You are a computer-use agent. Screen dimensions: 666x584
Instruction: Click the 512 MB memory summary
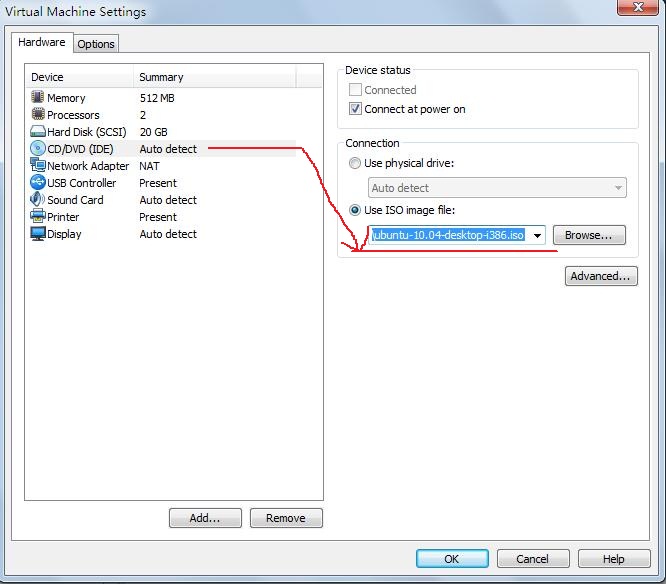pos(157,98)
